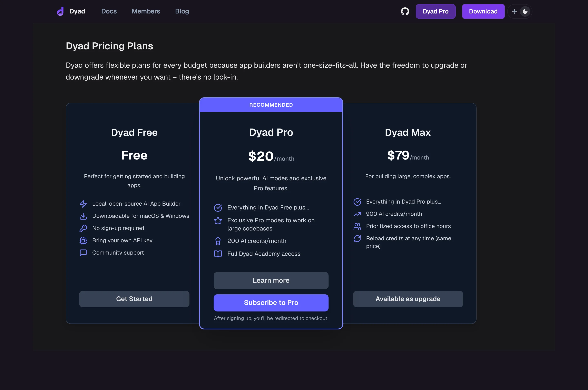This screenshot has width=588, height=390.
Task: Click the chat bubble icon for Community support
Action: tap(83, 253)
